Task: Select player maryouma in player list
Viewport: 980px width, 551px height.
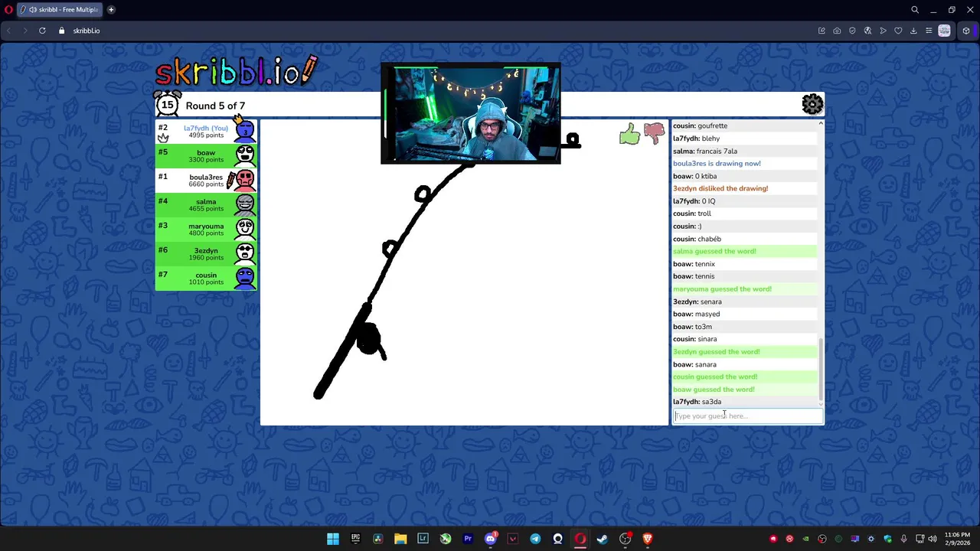Action: point(206,230)
